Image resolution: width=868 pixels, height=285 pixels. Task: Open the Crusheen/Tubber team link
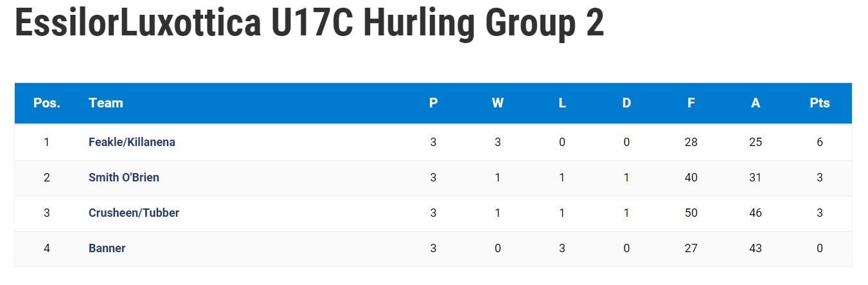[134, 213]
